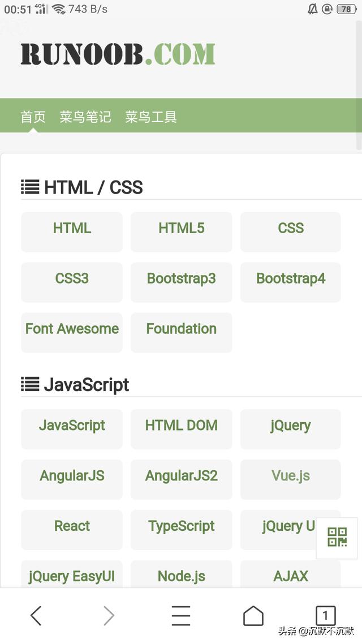The height and width of the screenshot is (644, 362).
Task: Click the RUNOOB.COM logo
Action: pos(118,54)
